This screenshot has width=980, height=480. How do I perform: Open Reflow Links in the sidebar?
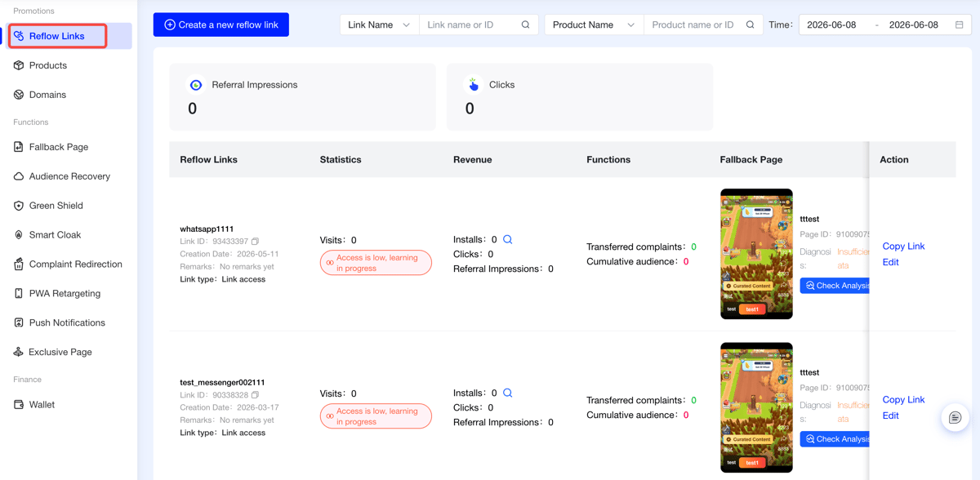point(69,36)
